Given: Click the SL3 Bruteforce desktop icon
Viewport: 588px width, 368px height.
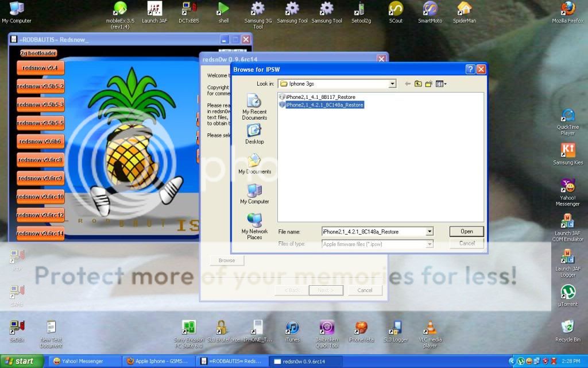Looking at the screenshot, I should coord(223,331).
